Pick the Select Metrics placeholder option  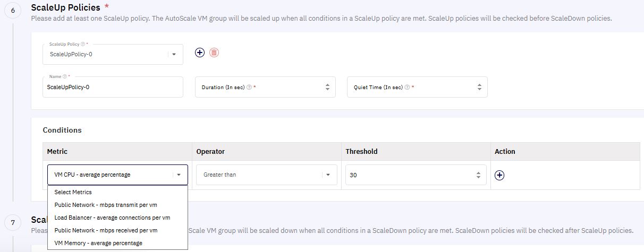(117, 192)
